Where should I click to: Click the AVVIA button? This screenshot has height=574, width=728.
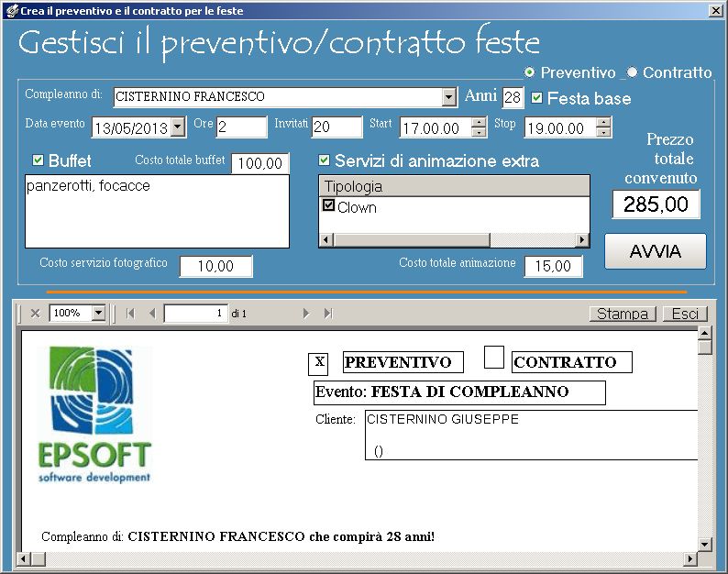[x=655, y=251]
